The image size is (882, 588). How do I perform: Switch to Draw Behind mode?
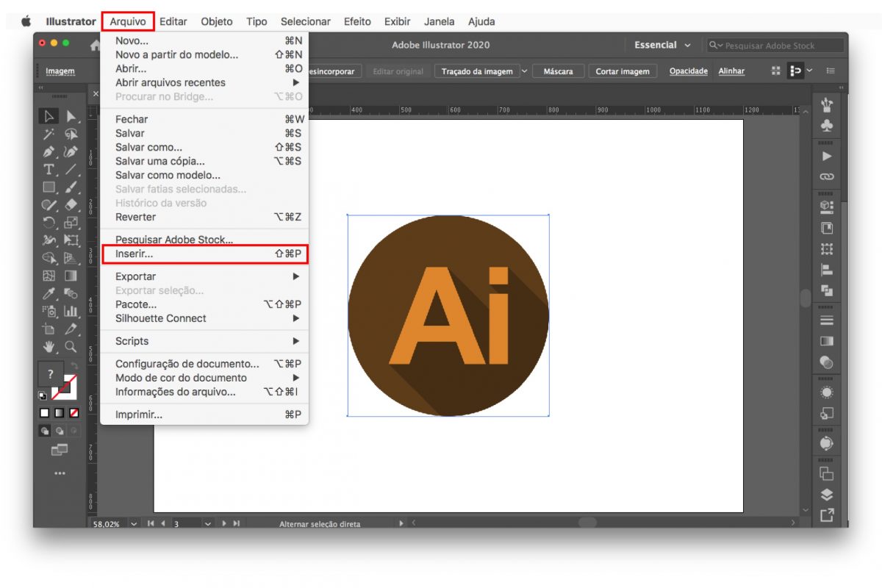60,431
